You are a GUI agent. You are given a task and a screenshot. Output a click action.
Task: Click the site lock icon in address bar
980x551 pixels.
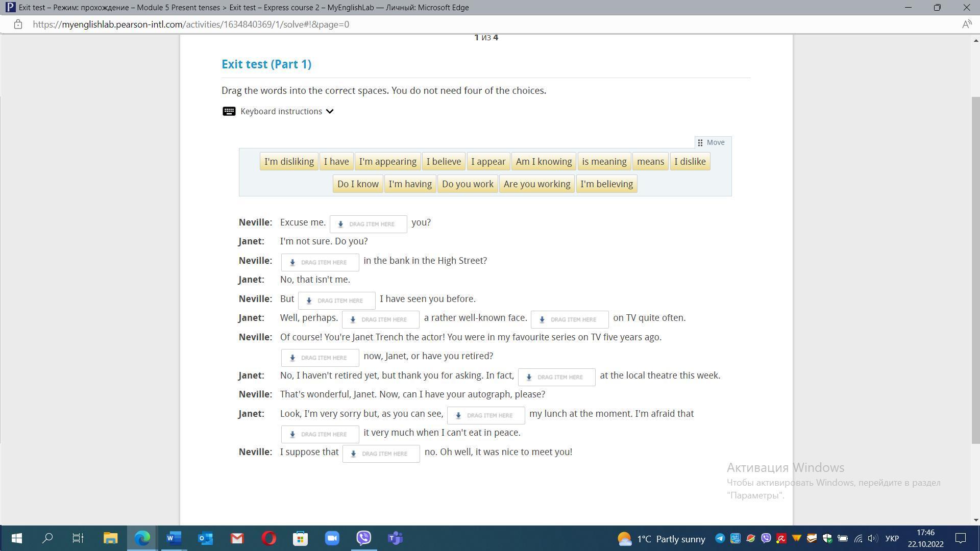pos(18,24)
